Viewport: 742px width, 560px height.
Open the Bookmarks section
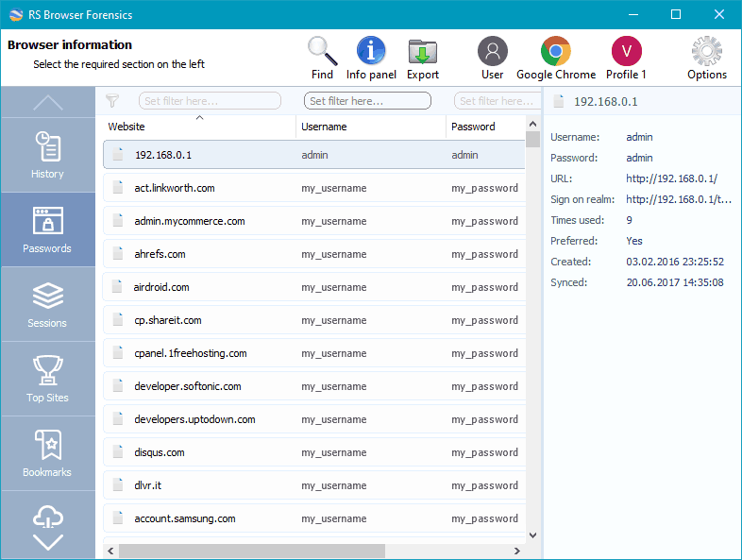pyautogui.click(x=47, y=453)
